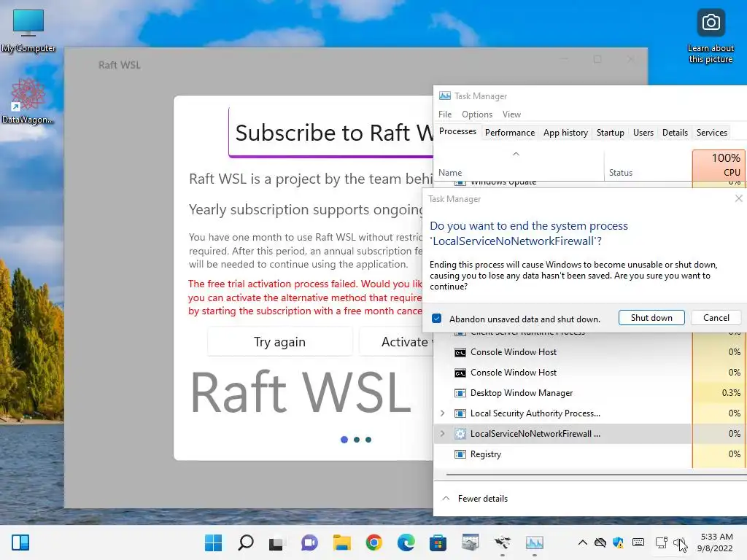
Task: Open Task View on the taskbar
Action: tap(276, 543)
